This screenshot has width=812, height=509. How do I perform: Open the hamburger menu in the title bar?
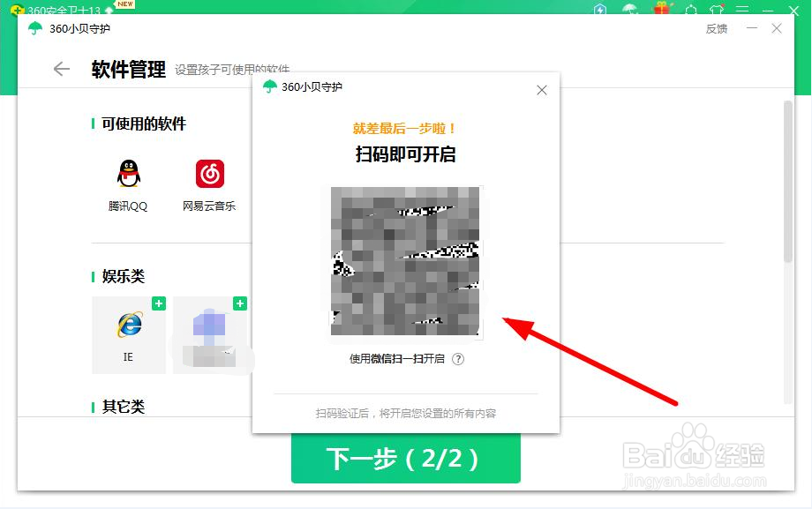[741, 9]
